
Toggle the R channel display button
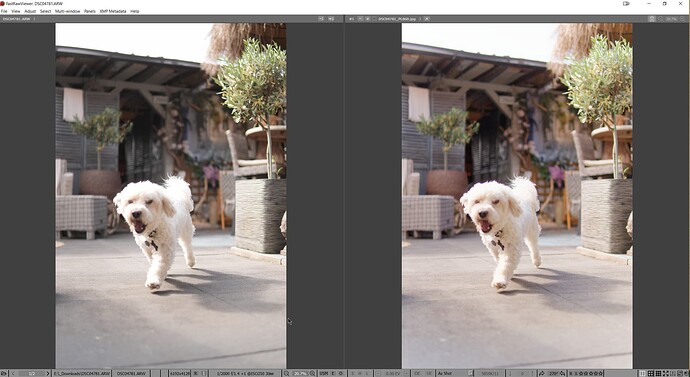[x=195, y=373]
